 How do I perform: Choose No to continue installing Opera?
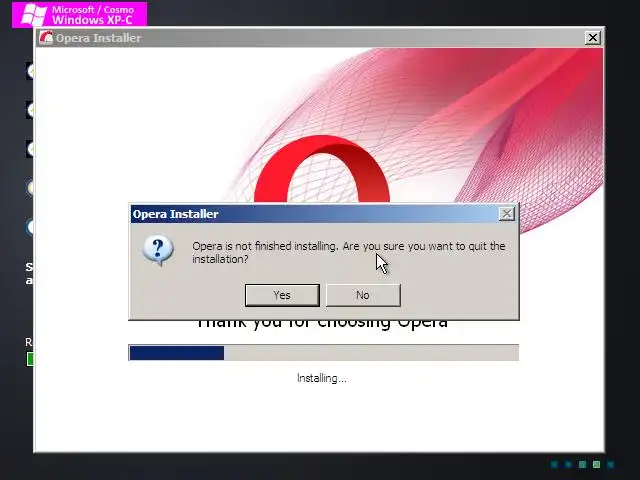tap(363, 295)
